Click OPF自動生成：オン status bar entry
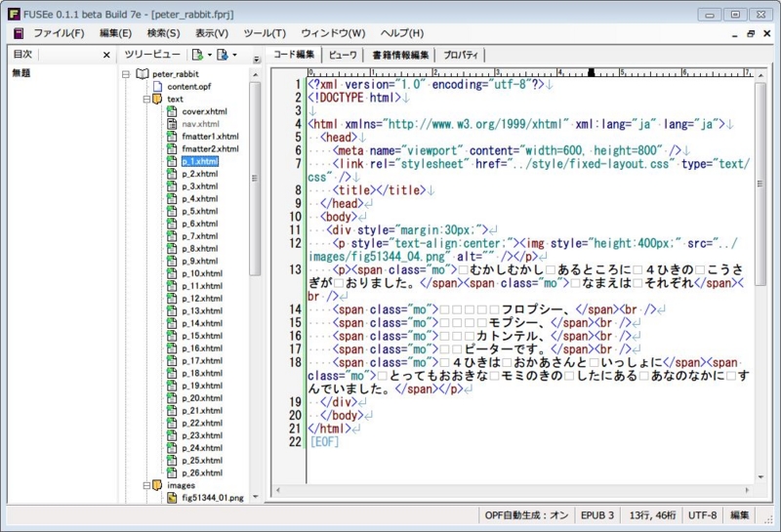Image resolution: width=781 pixels, height=532 pixels. 526,515
